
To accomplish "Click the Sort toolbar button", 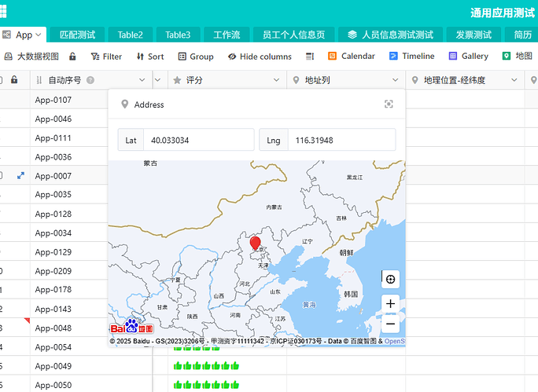I will click(x=149, y=57).
